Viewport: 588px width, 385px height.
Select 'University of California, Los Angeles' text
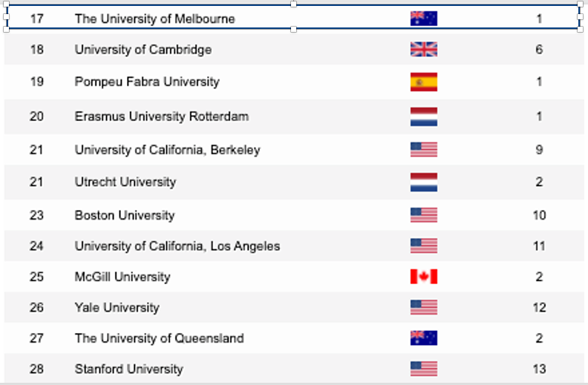click(x=177, y=246)
